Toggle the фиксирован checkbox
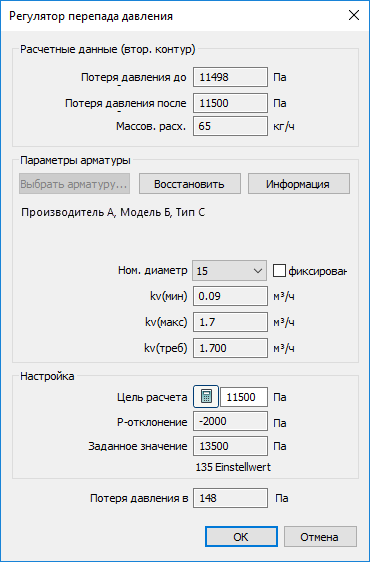Screen dimensions: 370x562 click(x=279, y=271)
